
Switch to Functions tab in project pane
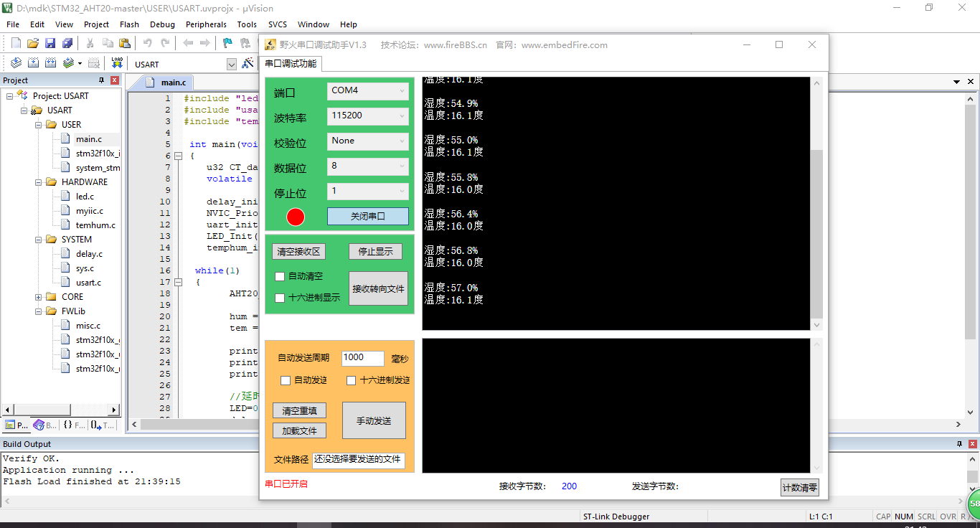[74, 425]
